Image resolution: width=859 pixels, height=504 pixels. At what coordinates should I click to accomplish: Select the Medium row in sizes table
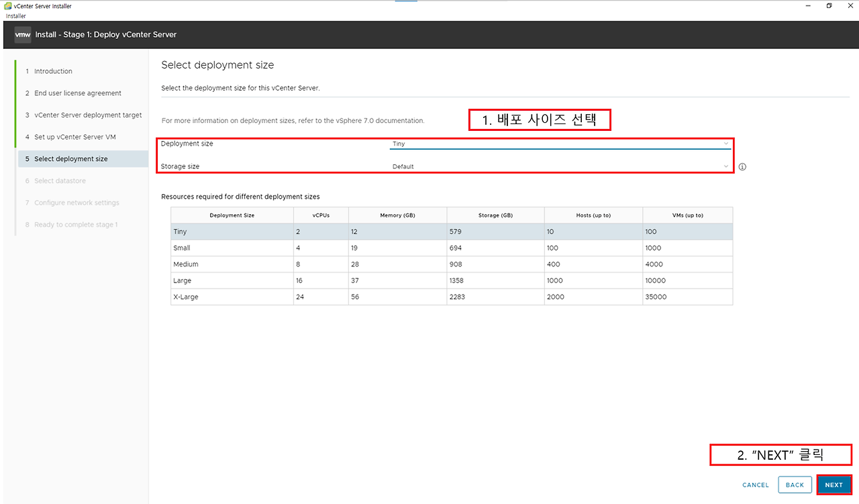pos(452,264)
